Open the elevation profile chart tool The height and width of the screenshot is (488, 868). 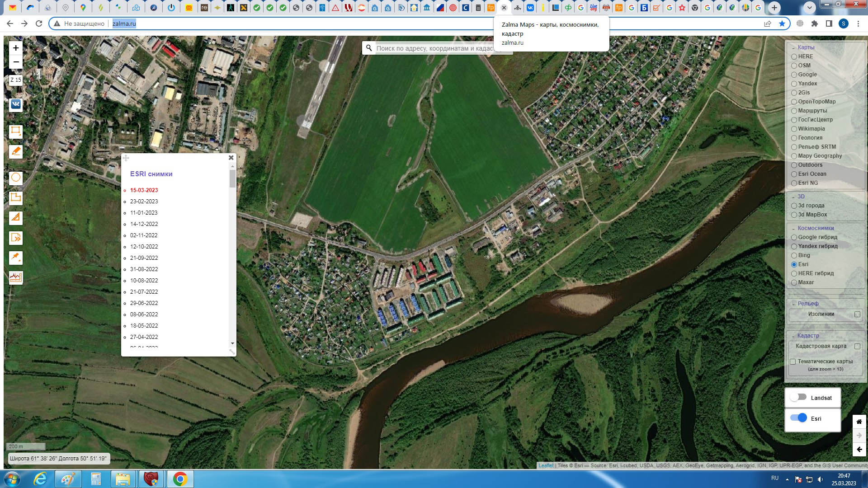click(16, 277)
